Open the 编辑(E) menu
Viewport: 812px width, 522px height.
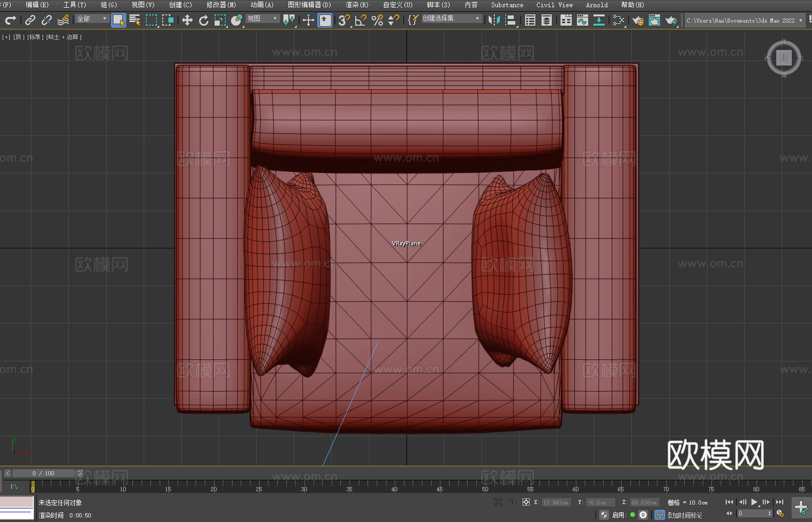click(37, 5)
